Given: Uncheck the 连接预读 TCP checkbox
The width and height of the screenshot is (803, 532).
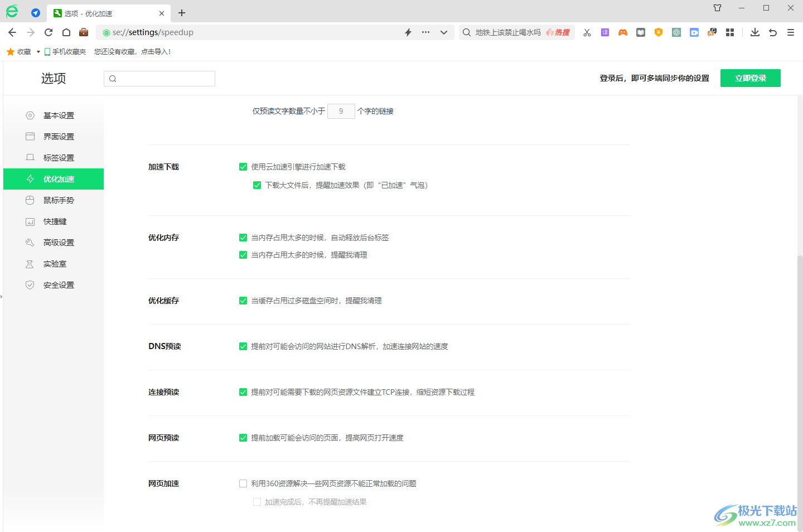Looking at the screenshot, I should click(x=243, y=392).
